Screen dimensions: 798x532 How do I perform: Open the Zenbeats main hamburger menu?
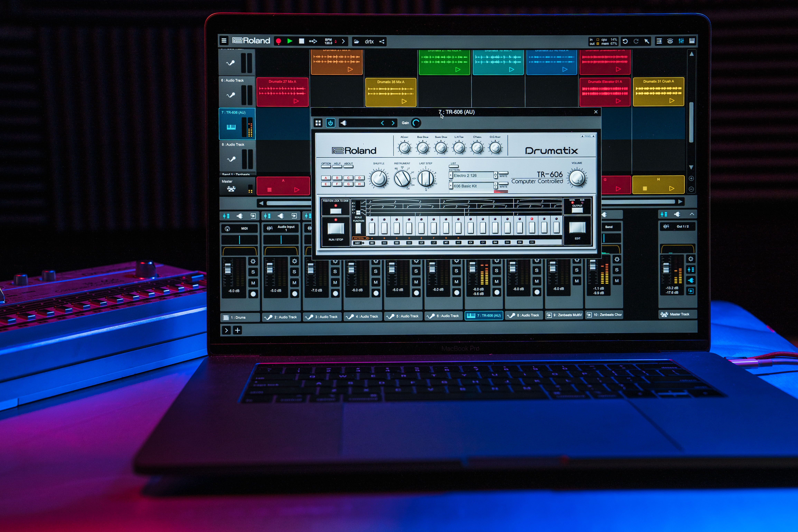(x=224, y=41)
